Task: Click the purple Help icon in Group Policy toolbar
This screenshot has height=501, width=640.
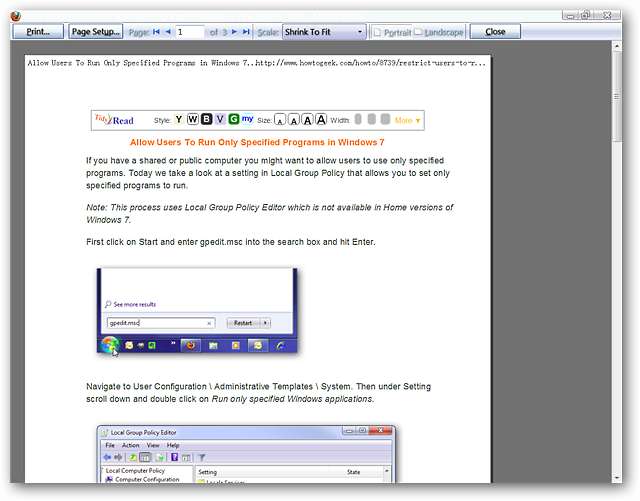Action: point(174,457)
